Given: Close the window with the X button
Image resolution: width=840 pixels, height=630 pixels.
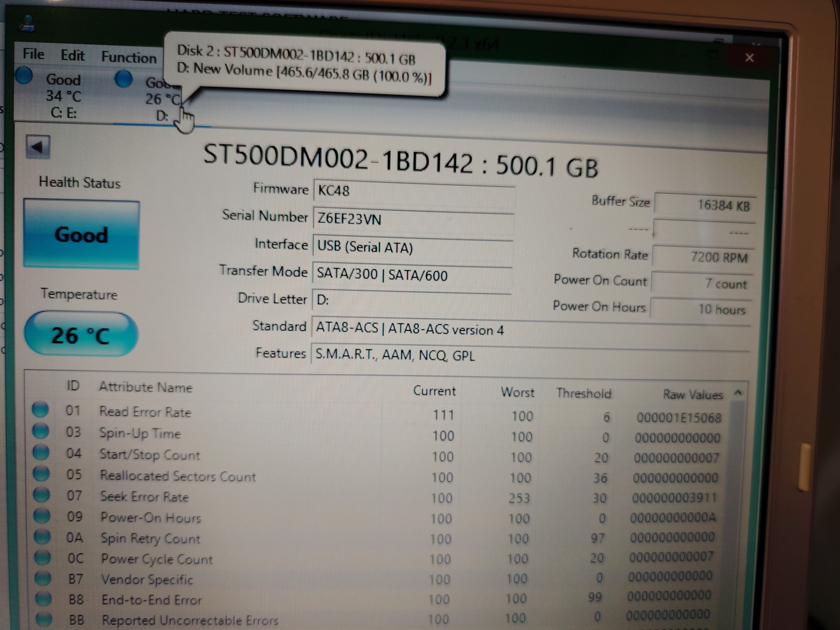Looking at the screenshot, I should pyautogui.click(x=749, y=58).
